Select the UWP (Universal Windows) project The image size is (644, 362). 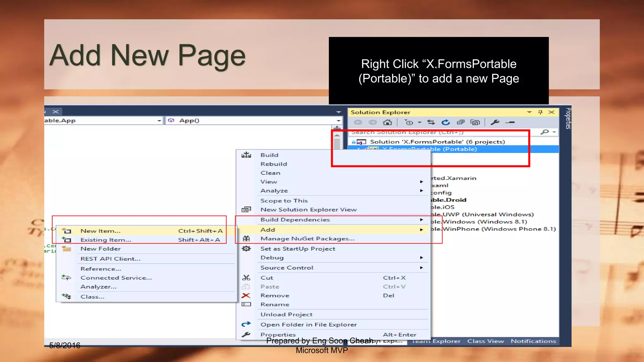pos(482,214)
